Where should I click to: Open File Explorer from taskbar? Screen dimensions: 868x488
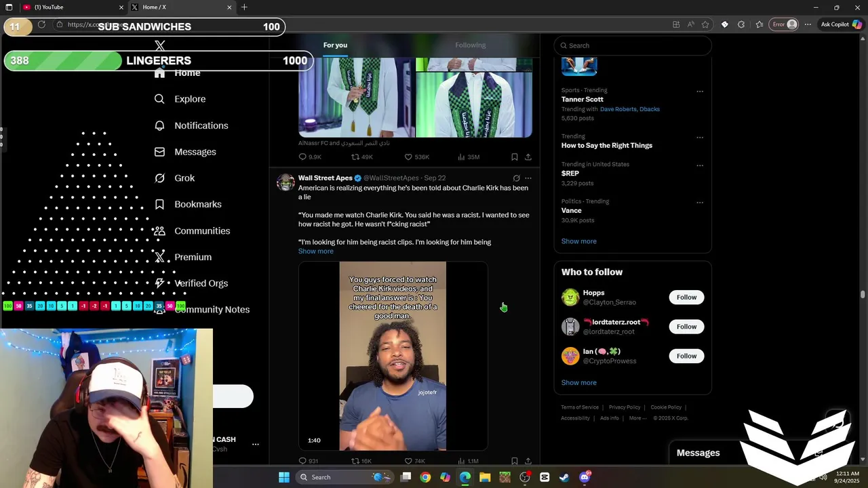pyautogui.click(x=485, y=477)
